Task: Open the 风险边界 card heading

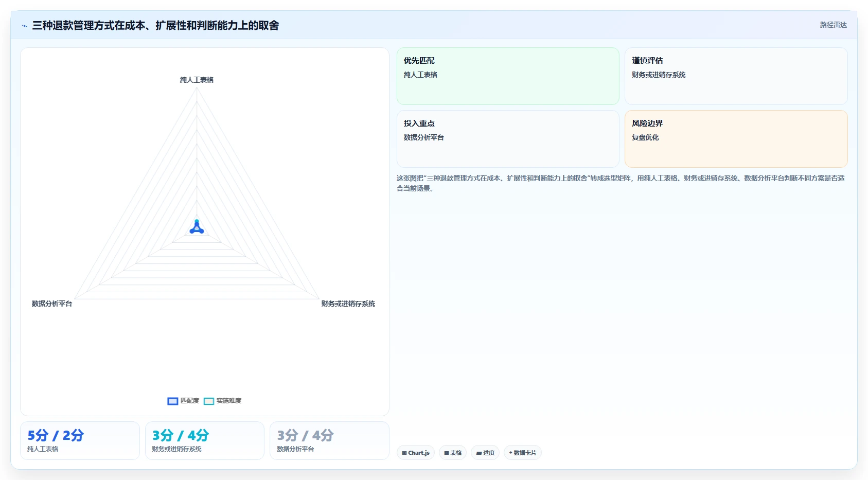Action: (647, 123)
